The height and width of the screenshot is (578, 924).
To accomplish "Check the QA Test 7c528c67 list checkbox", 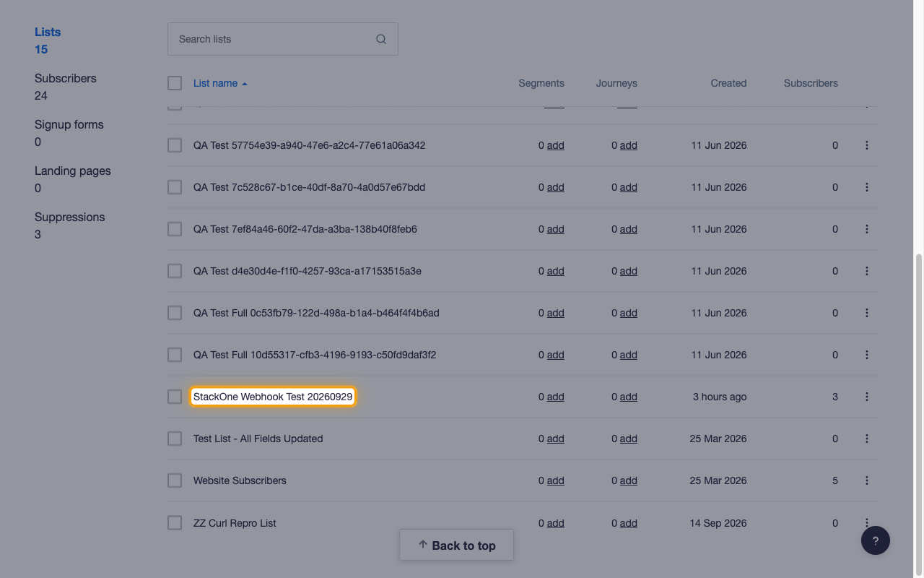I will [175, 187].
